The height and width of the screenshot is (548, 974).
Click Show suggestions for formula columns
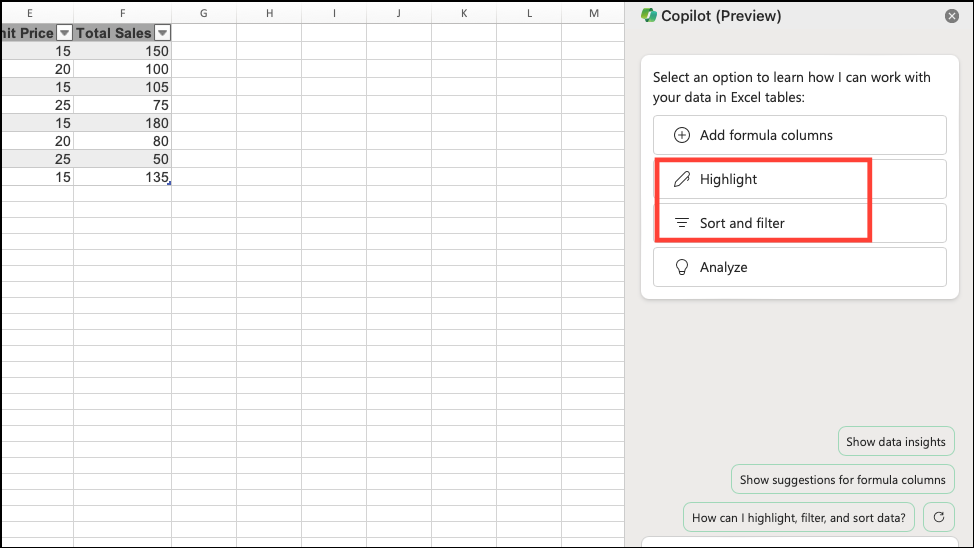[842, 480]
